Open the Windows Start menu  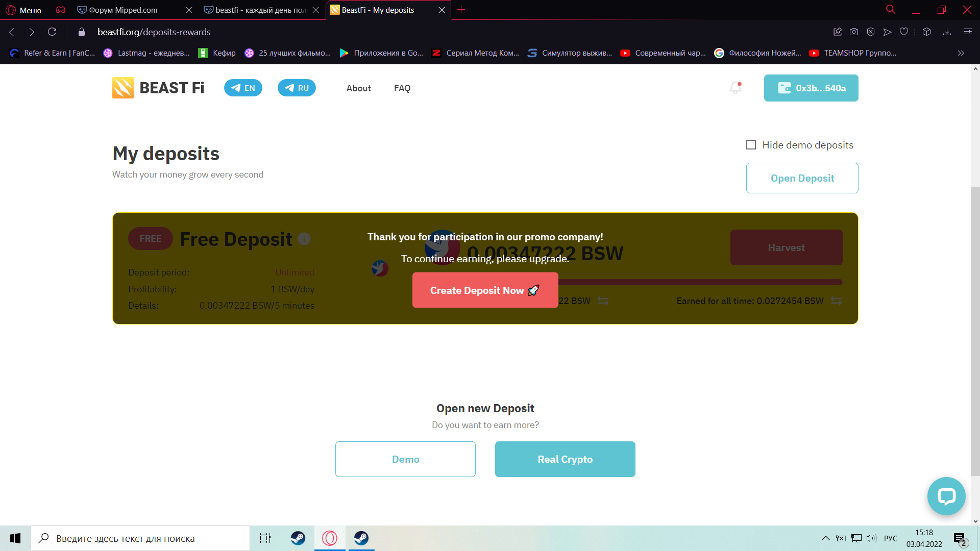(15, 538)
